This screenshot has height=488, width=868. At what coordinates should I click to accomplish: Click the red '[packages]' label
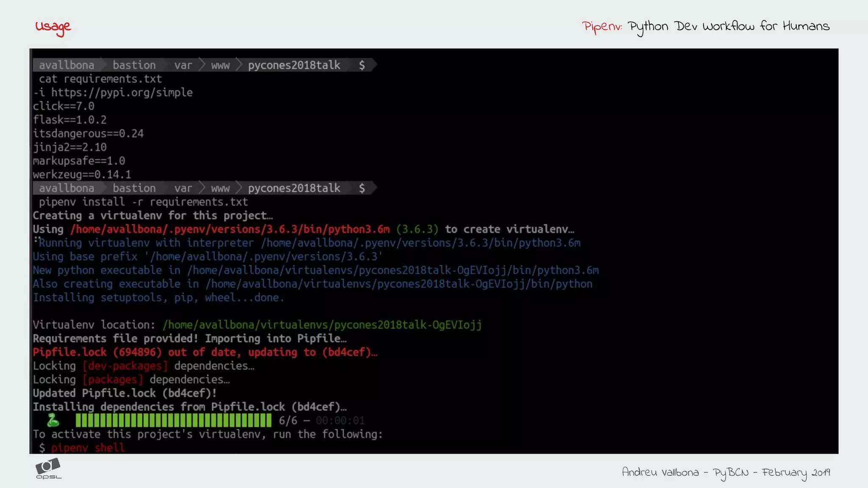113,380
